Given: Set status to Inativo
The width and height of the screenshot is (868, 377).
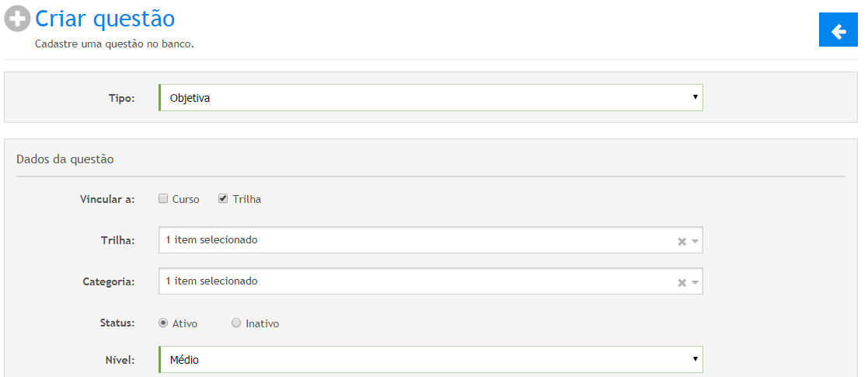Looking at the screenshot, I should [236, 323].
